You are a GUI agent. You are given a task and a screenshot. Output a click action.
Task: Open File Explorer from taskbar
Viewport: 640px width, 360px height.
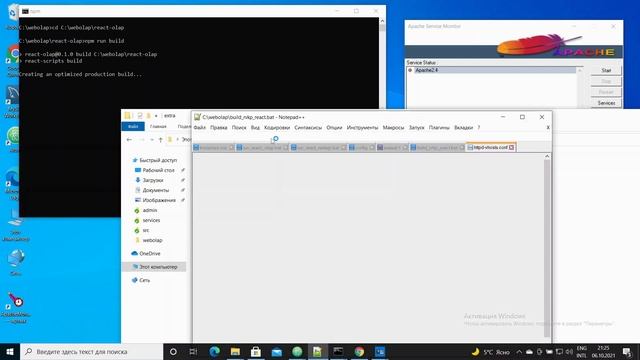(235, 351)
